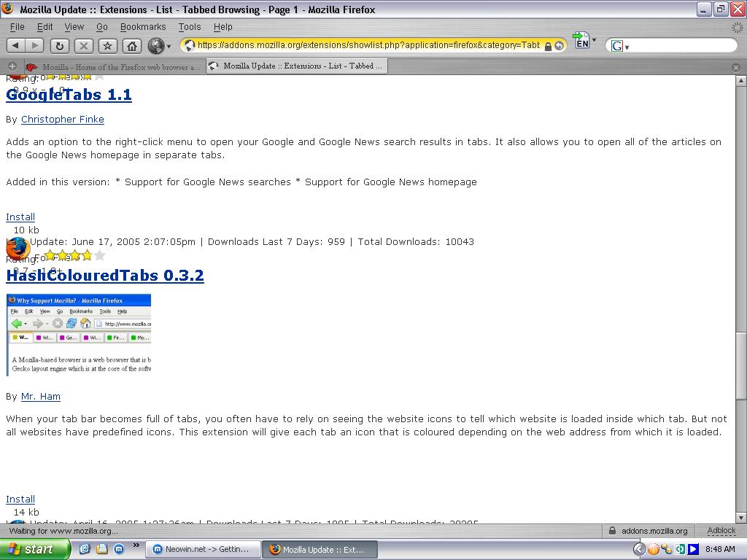Click the new tab plus icon
Viewport: 747px width, 560px height.
pos(12,66)
